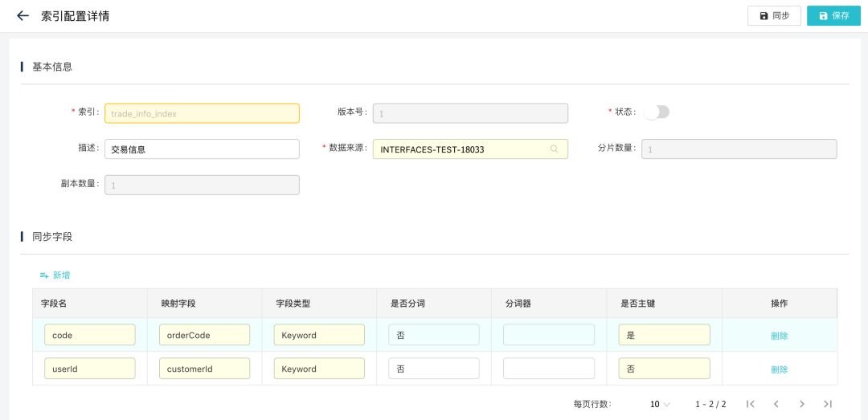Click the 新增 add row icon
Image resolution: width=868 pixels, height=420 pixels.
pos(45,275)
